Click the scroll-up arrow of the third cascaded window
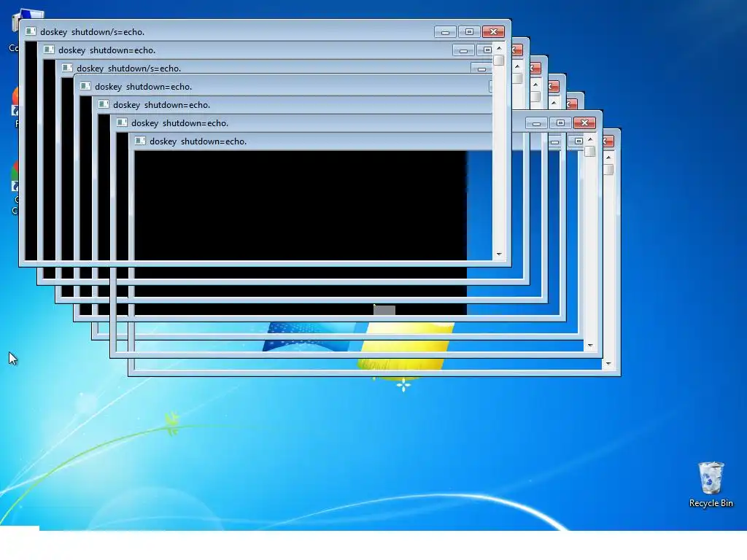Image resolution: width=747 pixels, height=560 pixels. click(x=535, y=85)
